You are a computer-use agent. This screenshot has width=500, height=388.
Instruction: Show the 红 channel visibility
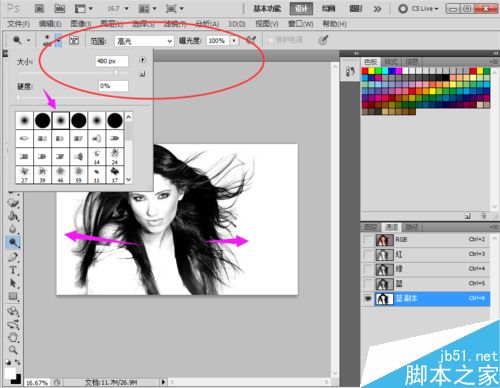(x=368, y=255)
